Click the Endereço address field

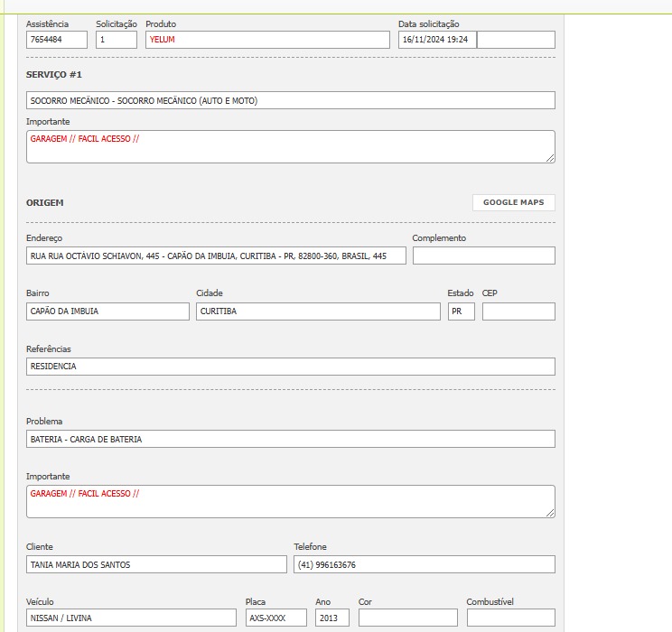[x=216, y=256]
